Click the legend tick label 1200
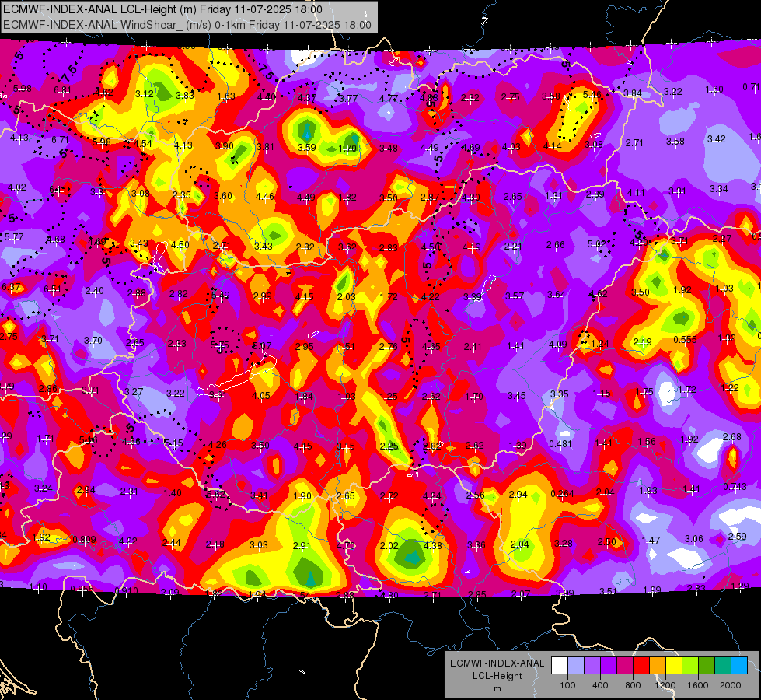This screenshot has width=761, height=700. (x=665, y=685)
